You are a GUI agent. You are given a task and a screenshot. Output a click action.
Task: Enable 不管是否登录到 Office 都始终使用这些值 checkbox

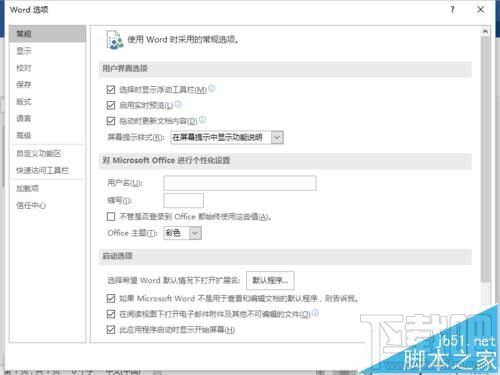point(111,217)
